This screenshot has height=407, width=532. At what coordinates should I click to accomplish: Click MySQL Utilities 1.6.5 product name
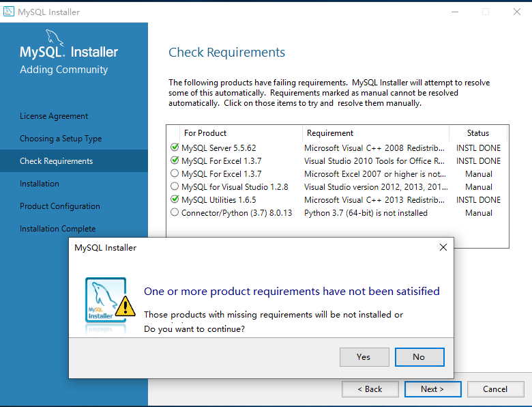pos(219,200)
